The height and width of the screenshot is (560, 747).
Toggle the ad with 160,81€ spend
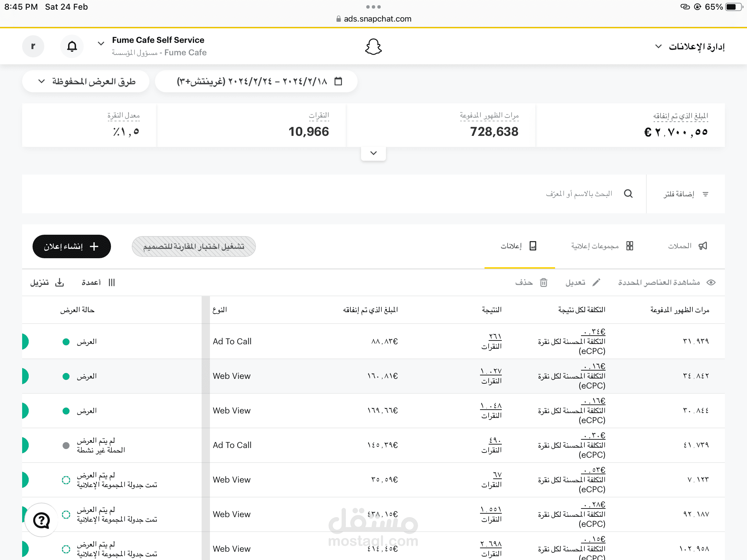(x=25, y=376)
